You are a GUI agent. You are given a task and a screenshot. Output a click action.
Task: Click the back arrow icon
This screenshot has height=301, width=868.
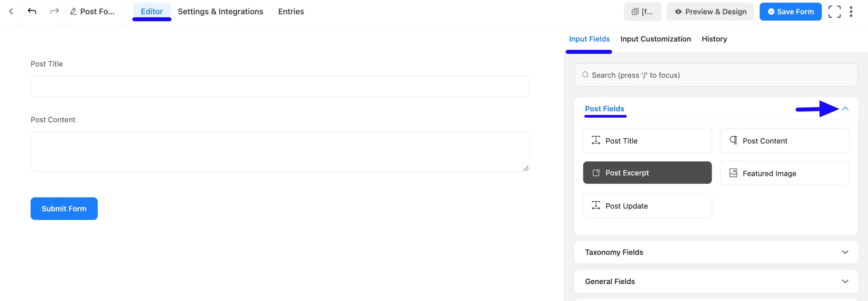11,12
